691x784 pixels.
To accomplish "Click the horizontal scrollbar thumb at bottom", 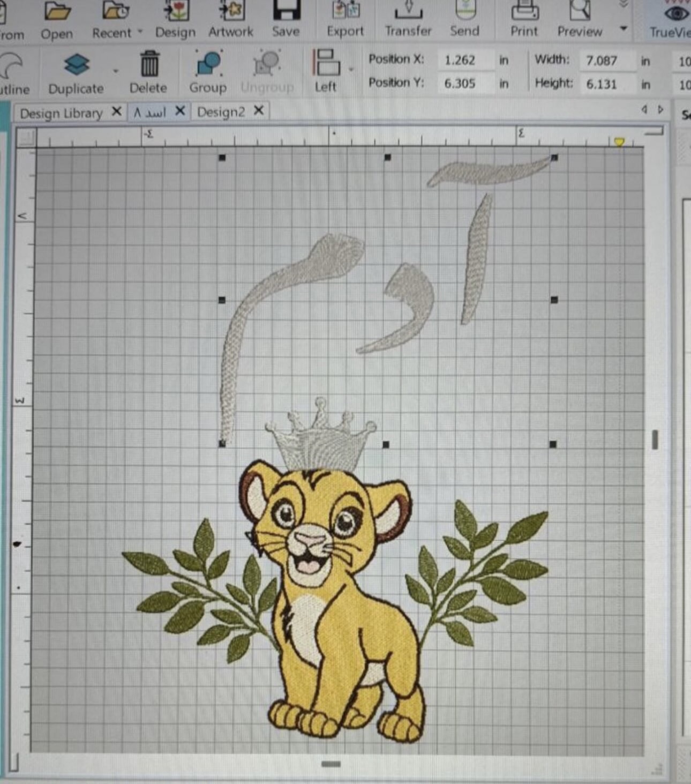I will click(331, 764).
